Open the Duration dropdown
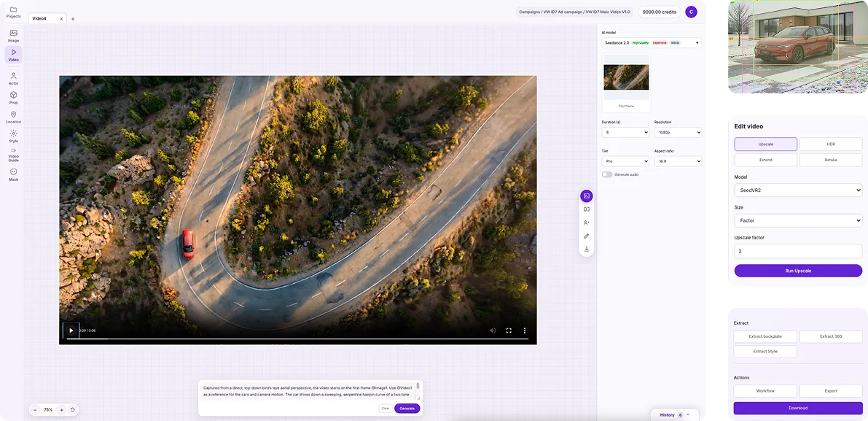Viewport: 868px width, 421px height. pos(625,132)
